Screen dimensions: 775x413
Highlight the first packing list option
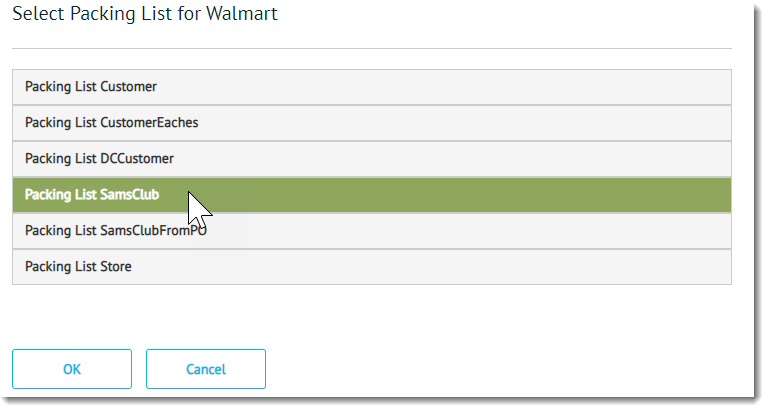[371, 87]
